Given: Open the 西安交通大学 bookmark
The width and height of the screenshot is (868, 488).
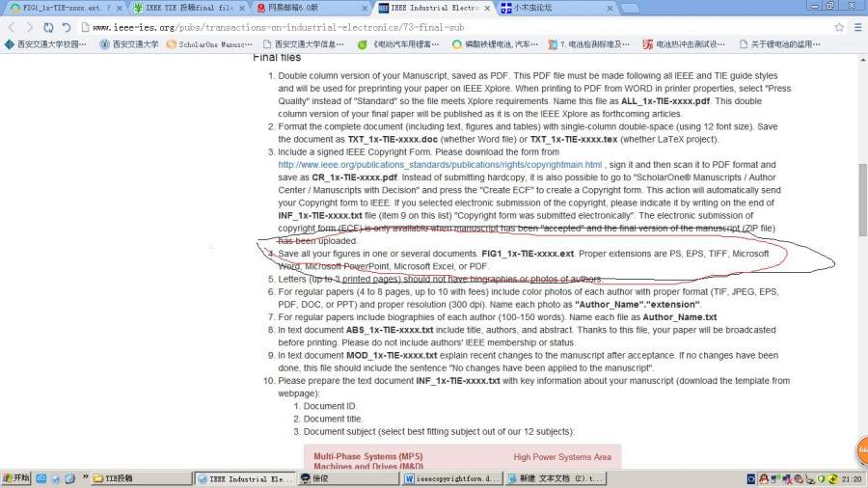Looking at the screenshot, I should coord(129,44).
